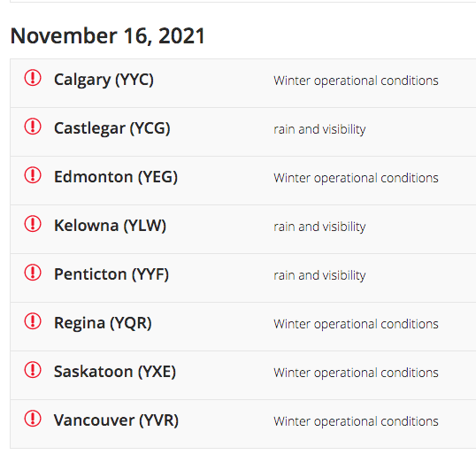Image resolution: width=476 pixels, height=470 pixels.
Task: Click Vancouver's Winter operational conditions text
Action: (x=356, y=421)
